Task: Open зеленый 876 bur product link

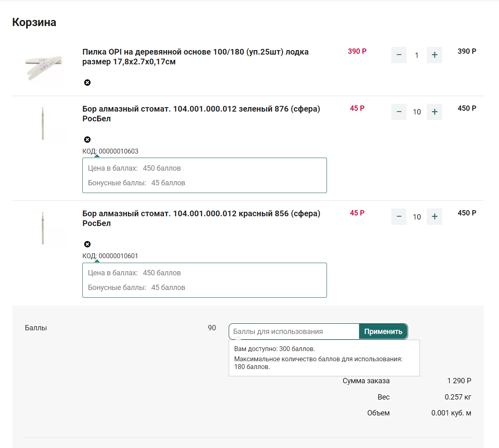Action: [201, 114]
